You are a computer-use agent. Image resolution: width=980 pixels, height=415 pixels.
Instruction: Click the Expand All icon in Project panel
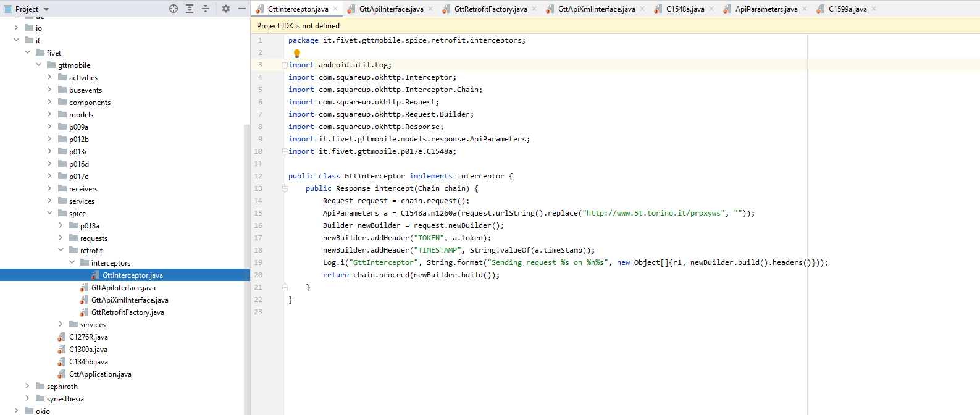(x=190, y=9)
